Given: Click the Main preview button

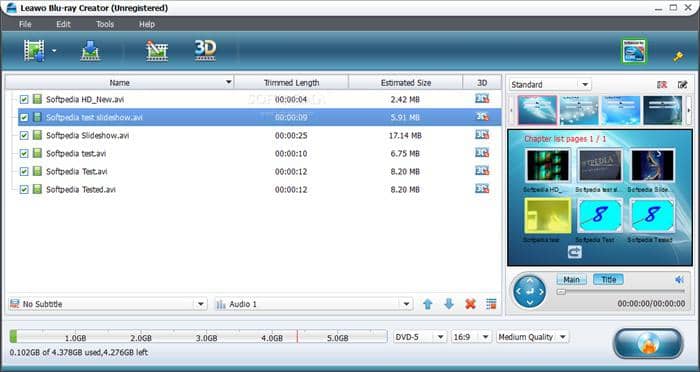Looking at the screenshot, I should click(x=571, y=280).
